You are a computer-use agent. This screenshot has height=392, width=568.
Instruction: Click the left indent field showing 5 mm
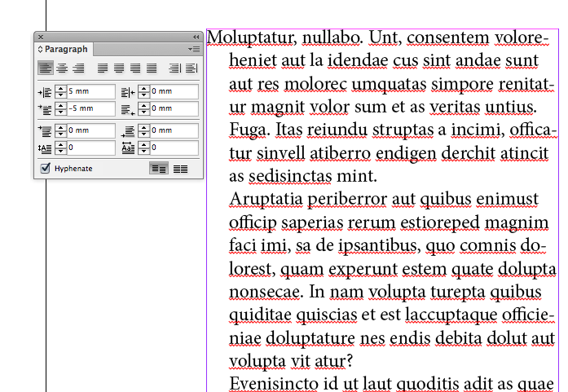click(x=91, y=91)
